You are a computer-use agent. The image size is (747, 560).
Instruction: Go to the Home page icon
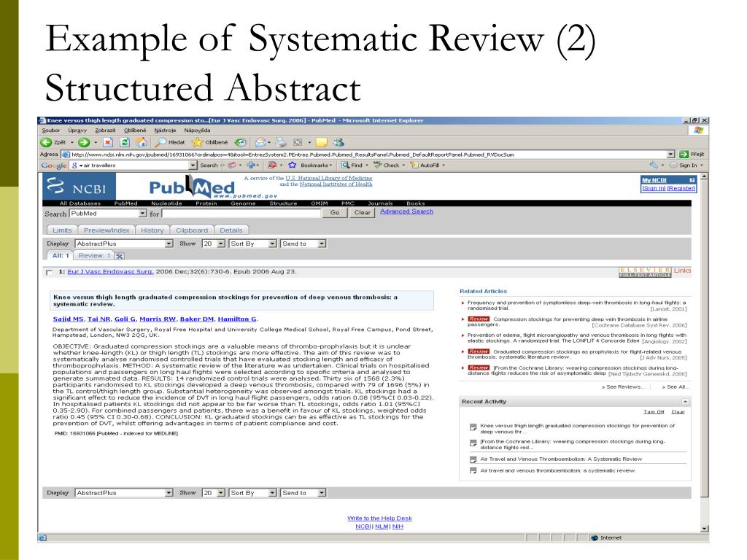(142, 142)
